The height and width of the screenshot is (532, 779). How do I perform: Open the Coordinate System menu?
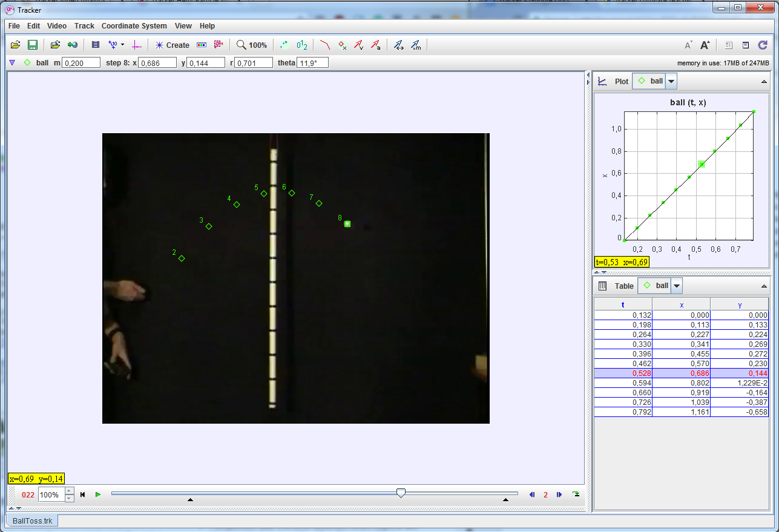point(134,26)
